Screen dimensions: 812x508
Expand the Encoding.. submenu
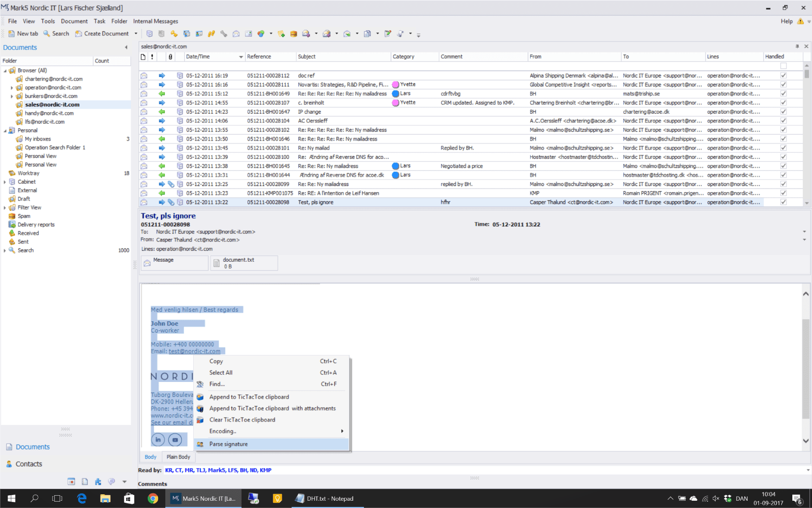271,431
